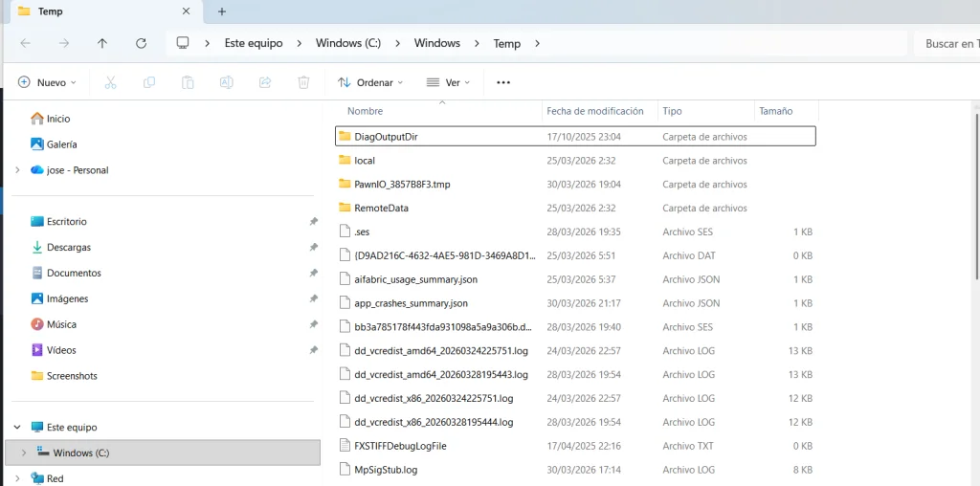This screenshot has width=980, height=486.
Task: Close the Temp tab
Action: 187,11
